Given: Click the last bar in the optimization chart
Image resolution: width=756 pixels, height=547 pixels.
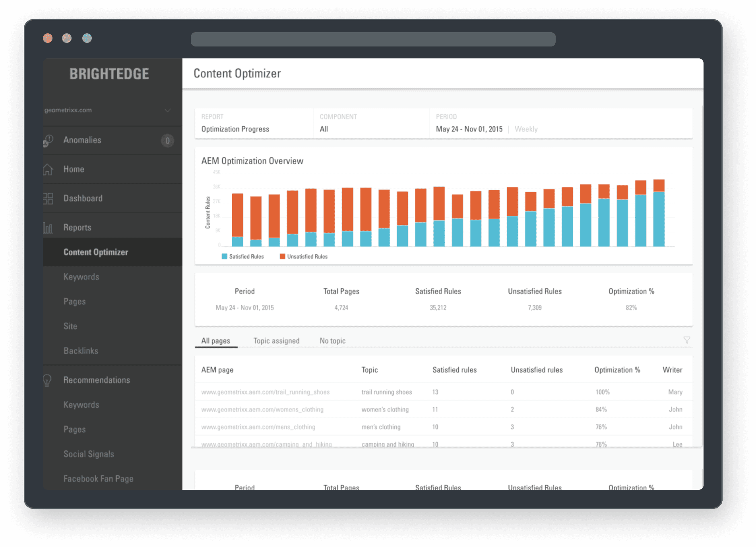Looking at the screenshot, I should [659, 215].
